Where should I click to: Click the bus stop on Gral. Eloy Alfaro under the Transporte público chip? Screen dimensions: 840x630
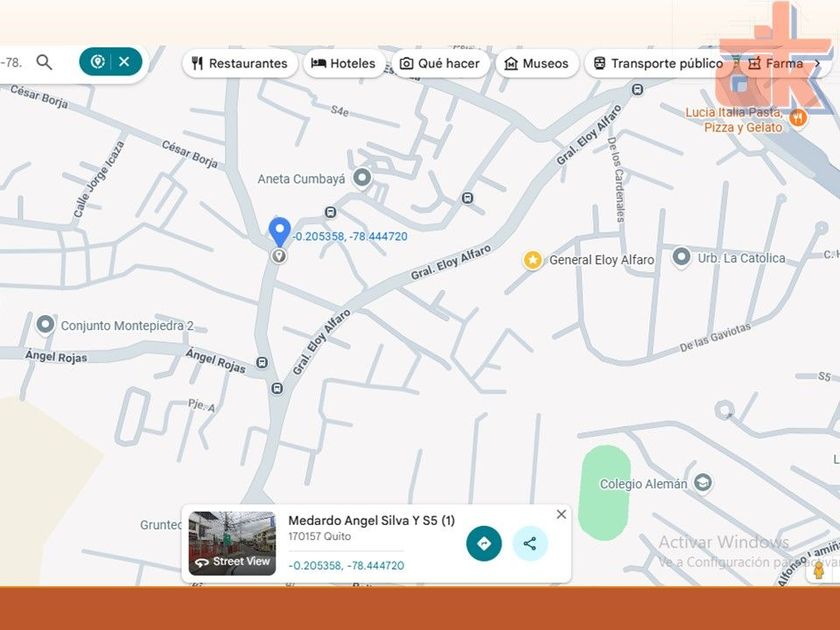[x=638, y=89]
